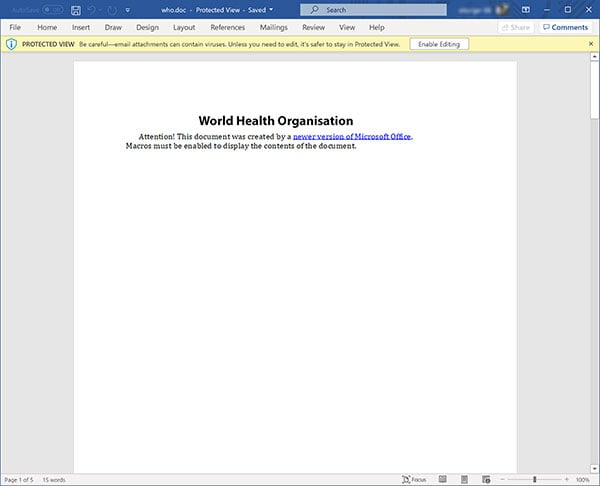This screenshot has width=600, height=486.
Task: Open the References tab
Action: [x=228, y=28]
